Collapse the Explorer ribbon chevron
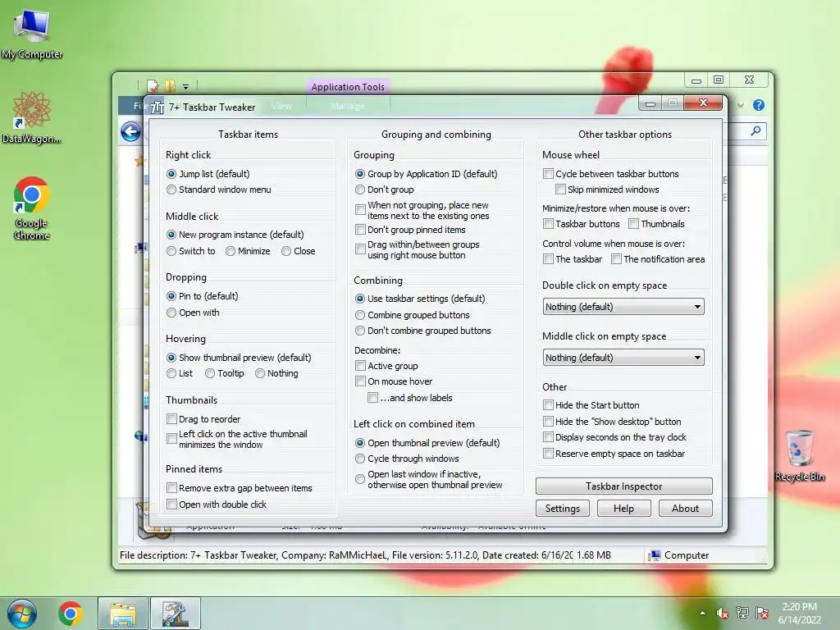840x630 pixels. (x=741, y=105)
